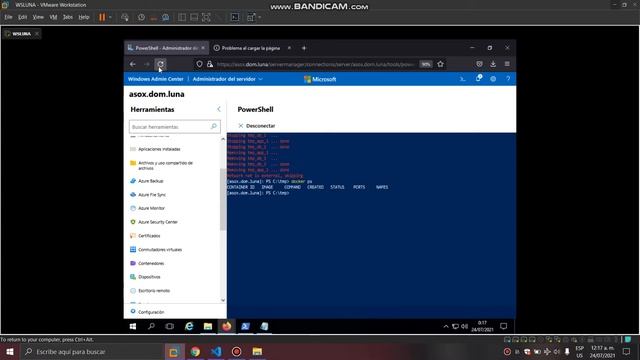640x360 pixels.
Task: Click Windows Admin Center home link
Action: point(156,79)
